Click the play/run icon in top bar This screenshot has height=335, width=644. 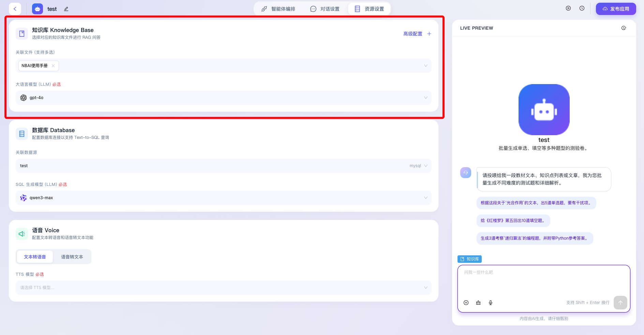point(568,9)
